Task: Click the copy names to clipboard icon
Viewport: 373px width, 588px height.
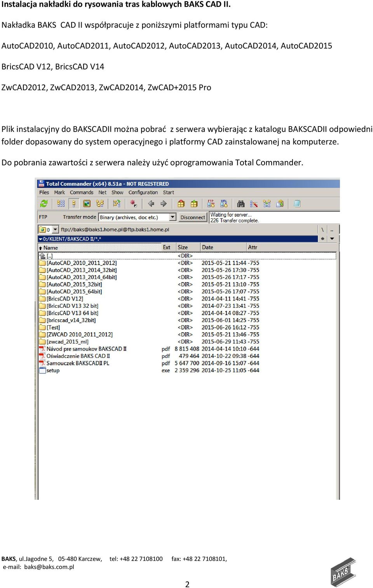Action: pyautogui.click(x=280, y=203)
